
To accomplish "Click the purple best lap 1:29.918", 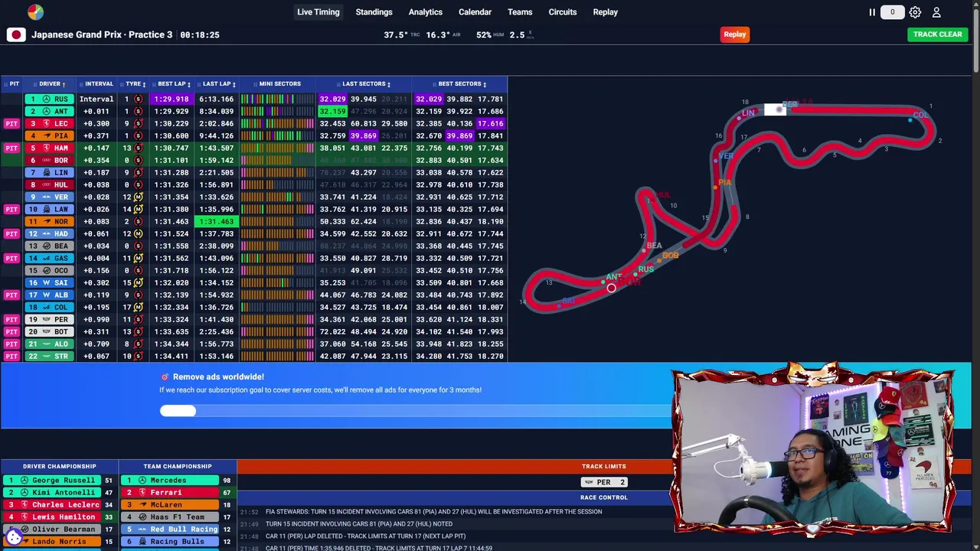I will click(171, 99).
